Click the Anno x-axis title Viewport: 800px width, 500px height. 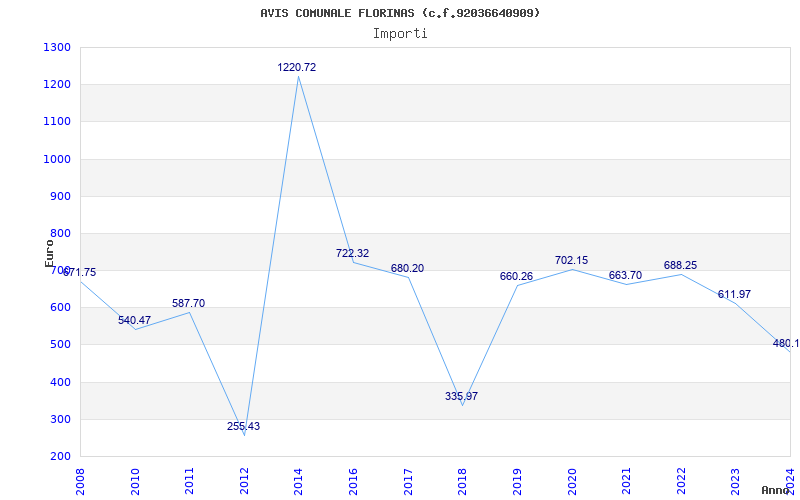coord(776,490)
